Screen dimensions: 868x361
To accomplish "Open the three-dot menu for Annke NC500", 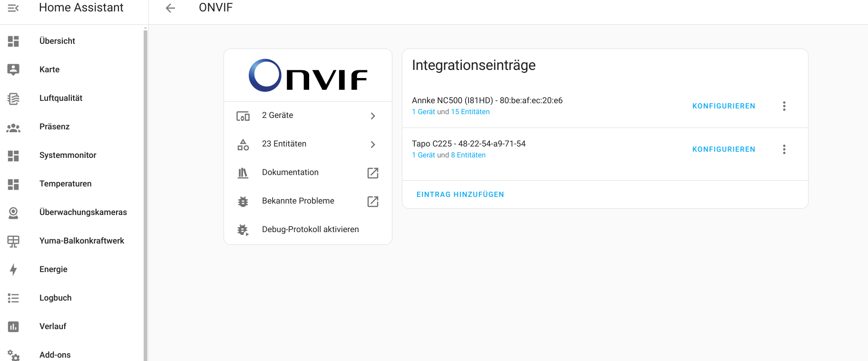I will tap(784, 106).
